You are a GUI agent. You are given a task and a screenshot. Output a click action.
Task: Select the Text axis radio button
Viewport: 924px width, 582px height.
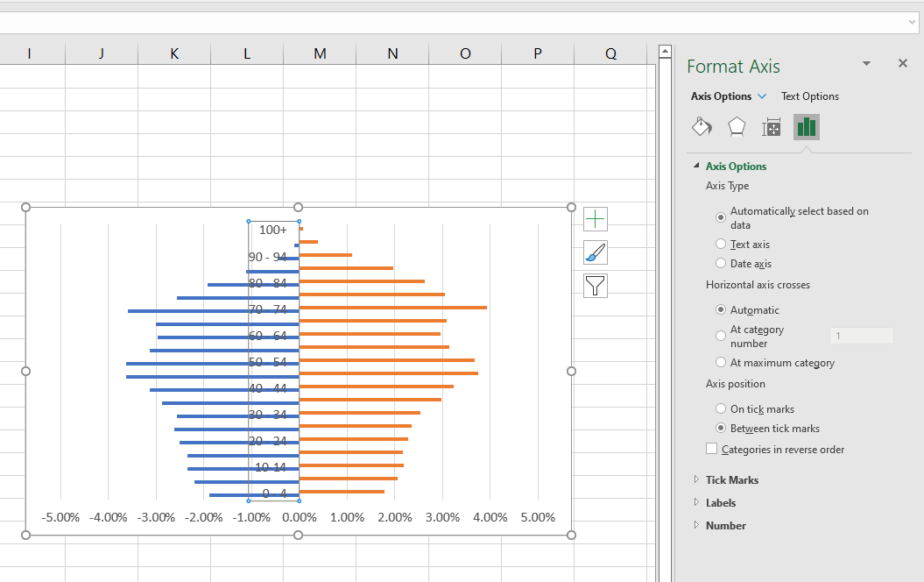coord(720,244)
